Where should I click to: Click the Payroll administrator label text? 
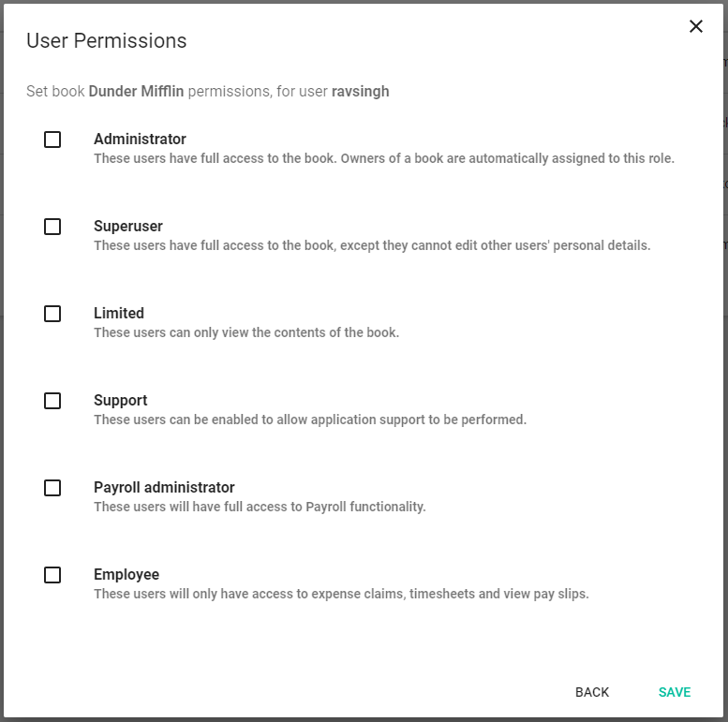point(164,488)
